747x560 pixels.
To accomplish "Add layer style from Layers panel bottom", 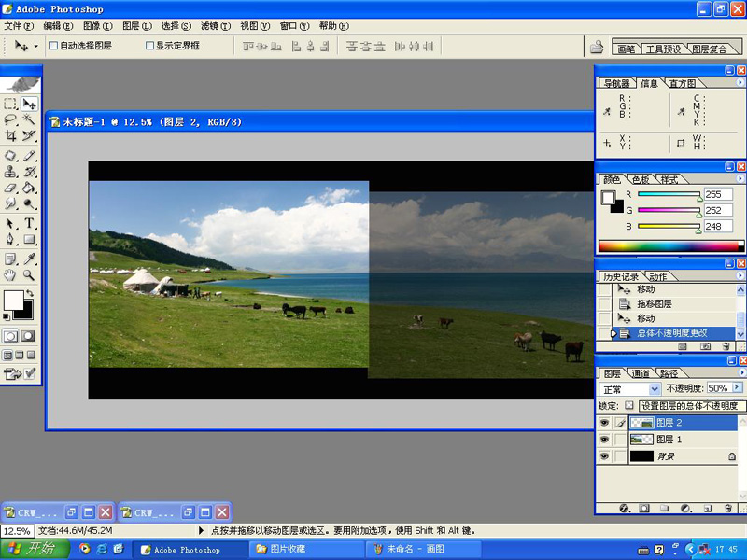I will tap(625, 508).
